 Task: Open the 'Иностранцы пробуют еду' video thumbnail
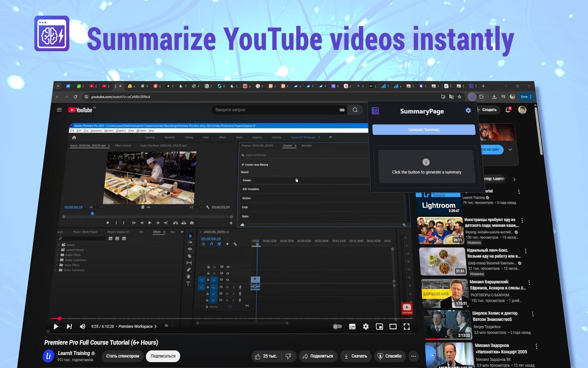[441, 230]
